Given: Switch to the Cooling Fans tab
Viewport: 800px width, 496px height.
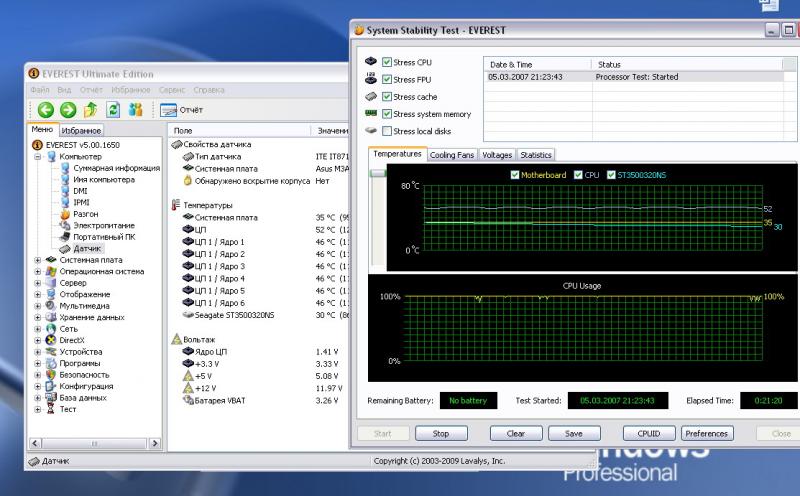Looking at the screenshot, I should tap(452, 155).
